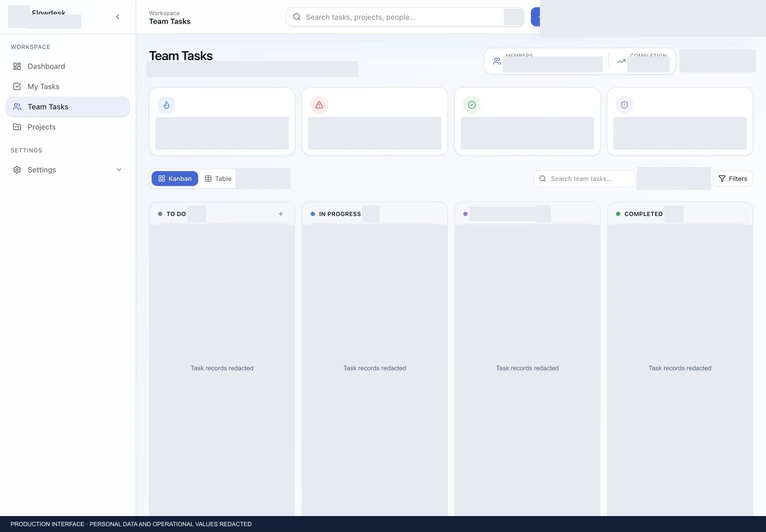Viewport: 766px width, 532px height.
Task: Click the purple shield icon card
Action: click(x=625, y=105)
